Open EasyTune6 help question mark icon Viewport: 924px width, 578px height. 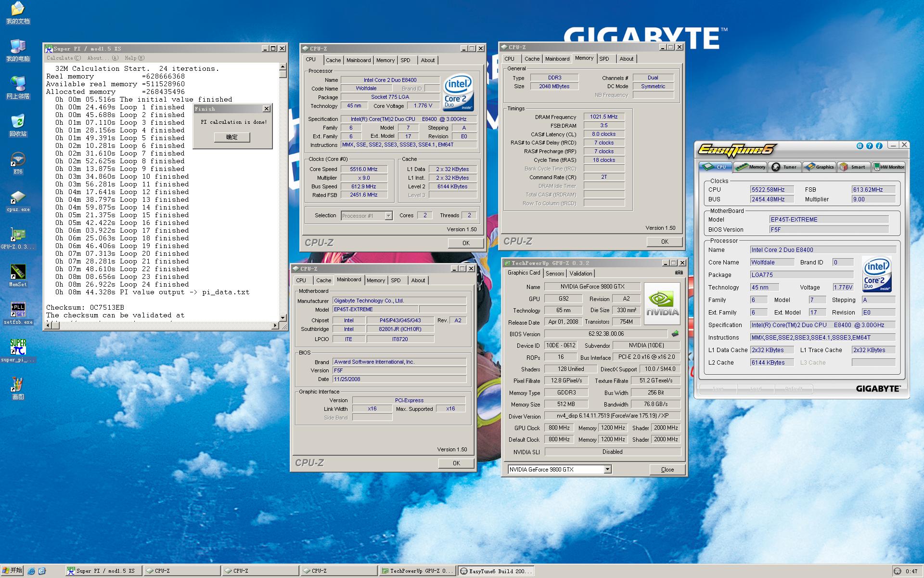(x=869, y=145)
